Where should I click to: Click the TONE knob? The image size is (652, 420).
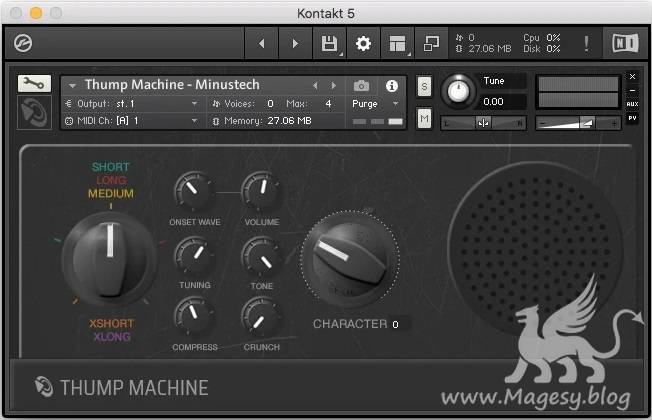pyautogui.click(x=261, y=256)
